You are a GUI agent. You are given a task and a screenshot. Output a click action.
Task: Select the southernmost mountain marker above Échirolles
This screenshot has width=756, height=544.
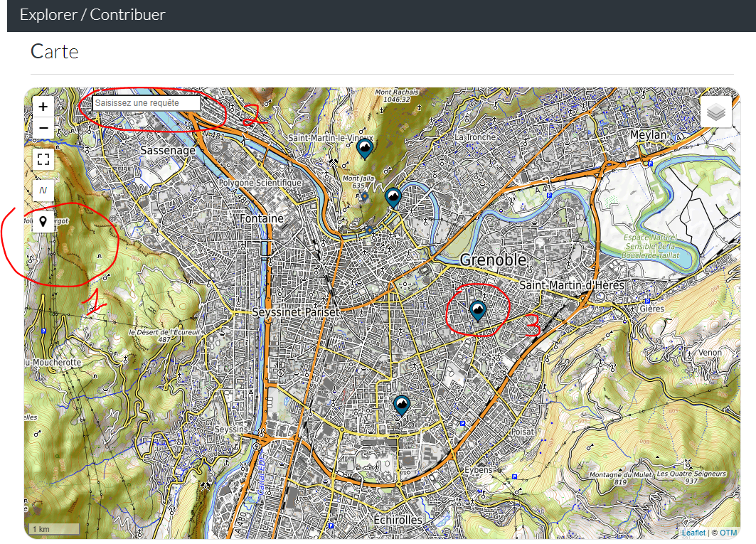pos(401,405)
